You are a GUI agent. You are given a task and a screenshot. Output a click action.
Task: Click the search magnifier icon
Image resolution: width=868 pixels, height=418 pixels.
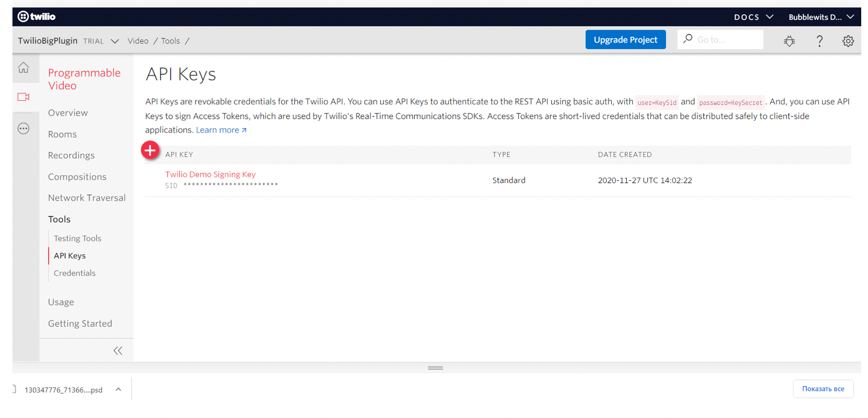point(687,39)
